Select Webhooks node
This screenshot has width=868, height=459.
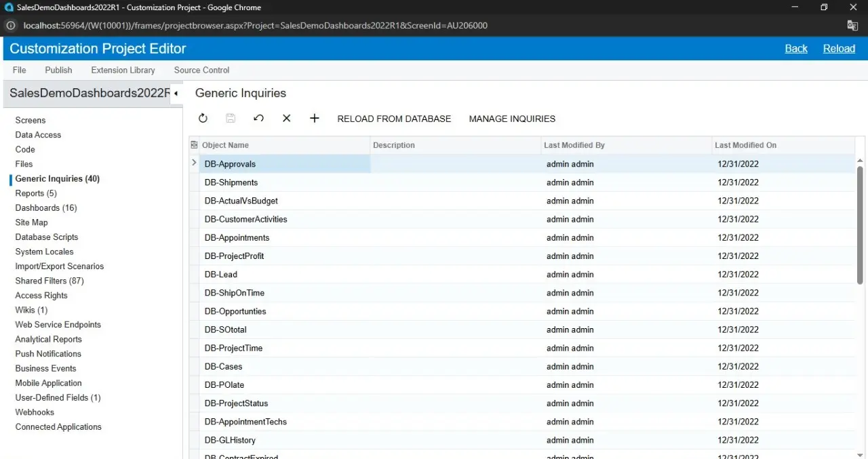(x=35, y=412)
